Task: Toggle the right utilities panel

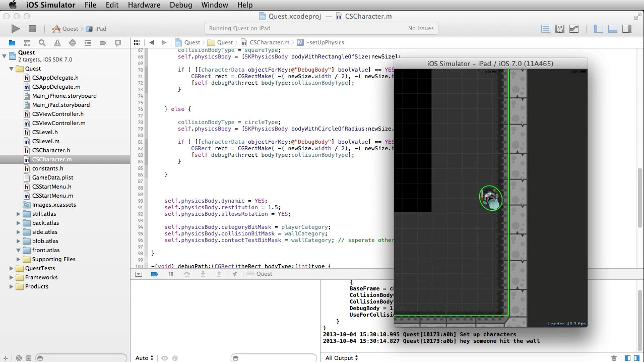Action: (x=626, y=29)
